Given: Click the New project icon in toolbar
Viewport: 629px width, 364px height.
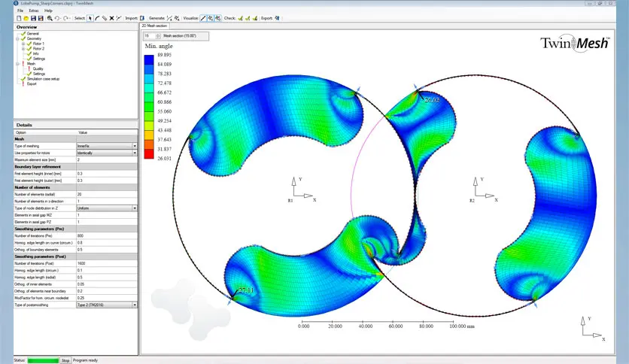Looking at the screenshot, I should coord(19,18).
